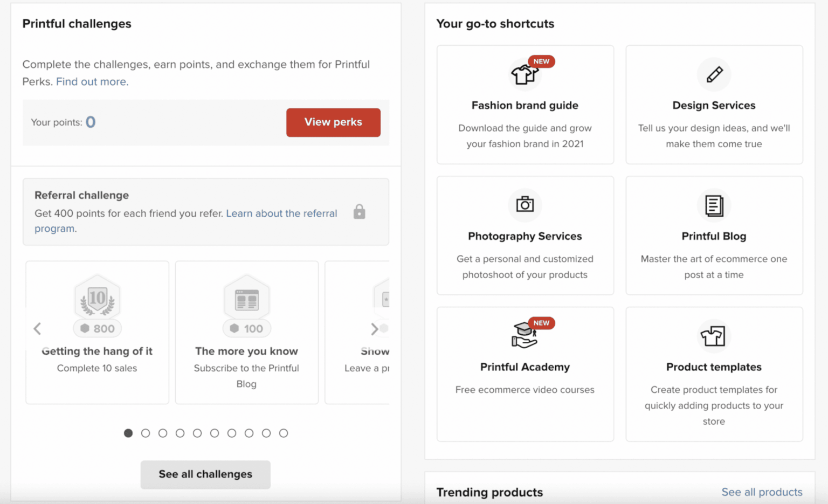Click the Learn about the referral program link

coord(281,213)
